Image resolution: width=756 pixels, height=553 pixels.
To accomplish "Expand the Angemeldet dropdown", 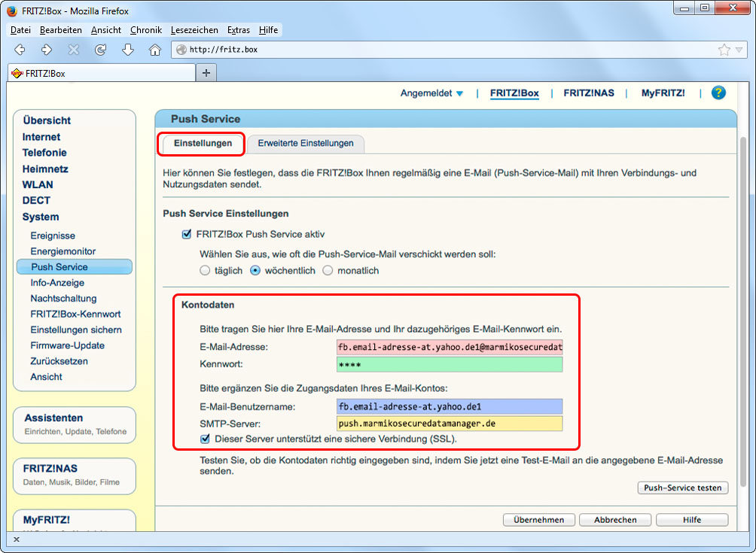I will click(x=431, y=93).
